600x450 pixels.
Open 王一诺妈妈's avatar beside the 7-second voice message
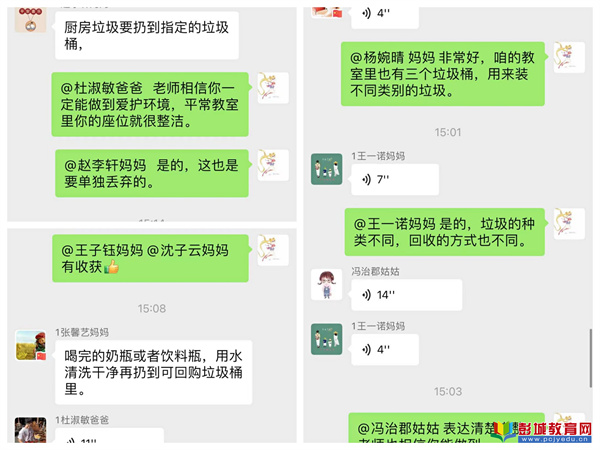326,169
